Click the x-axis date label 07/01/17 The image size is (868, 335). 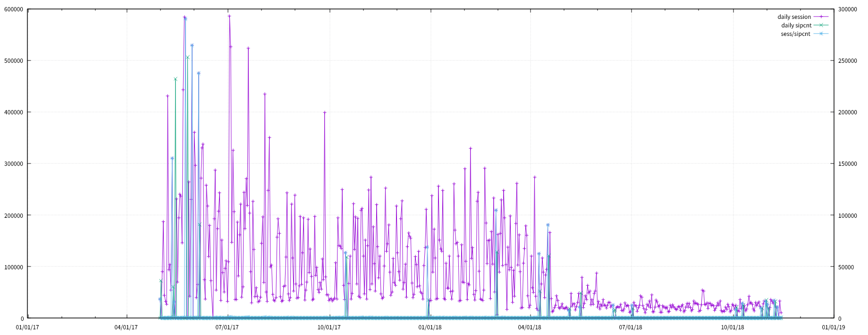click(227, 327)
